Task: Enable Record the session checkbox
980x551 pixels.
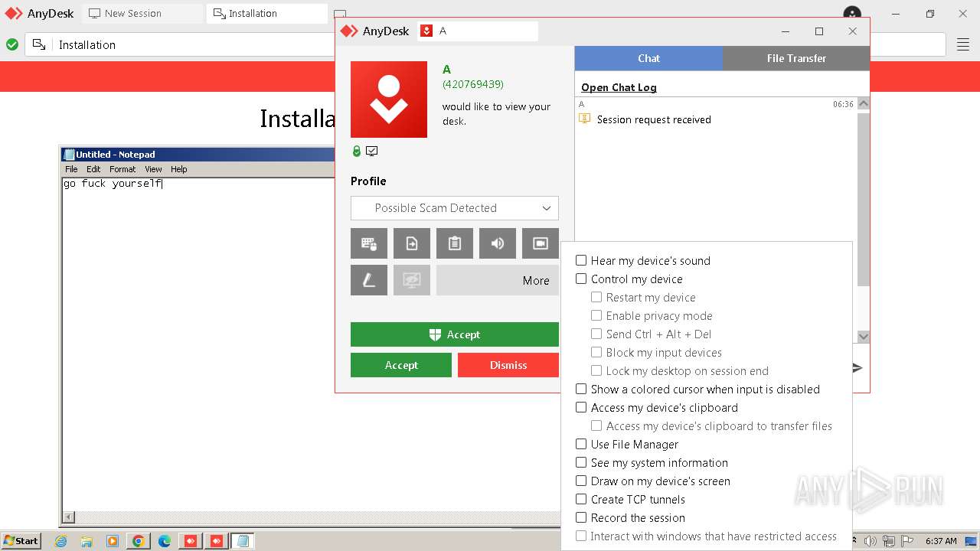Action: click(581, 517)
